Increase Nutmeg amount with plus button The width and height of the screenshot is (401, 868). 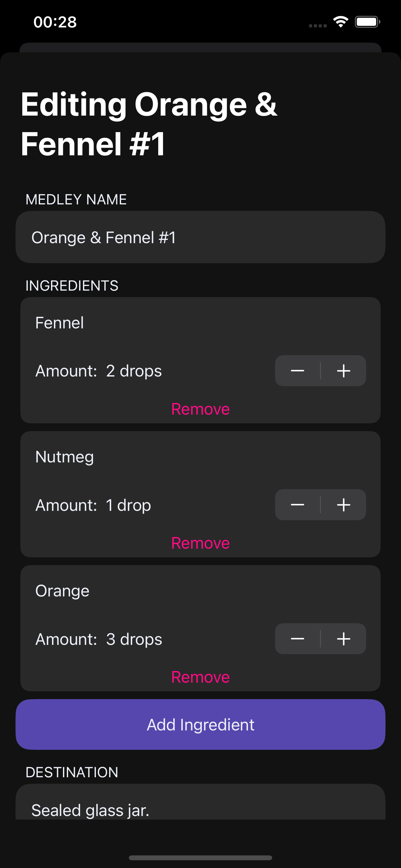[x=344, y=505]
